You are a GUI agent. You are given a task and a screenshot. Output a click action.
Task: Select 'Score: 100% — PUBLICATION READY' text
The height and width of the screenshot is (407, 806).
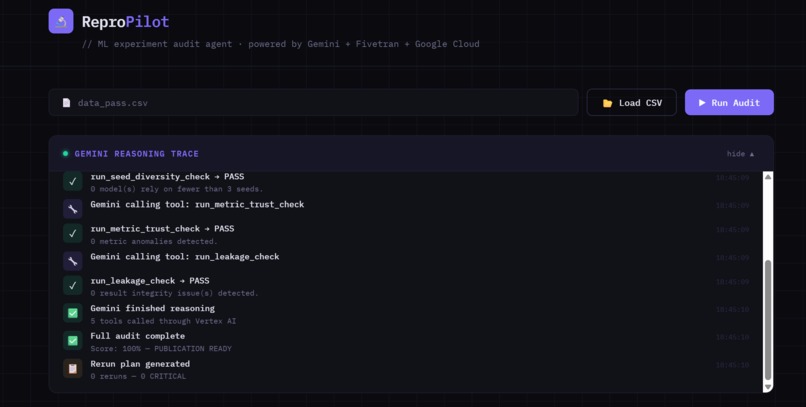(x=161, y=348)
